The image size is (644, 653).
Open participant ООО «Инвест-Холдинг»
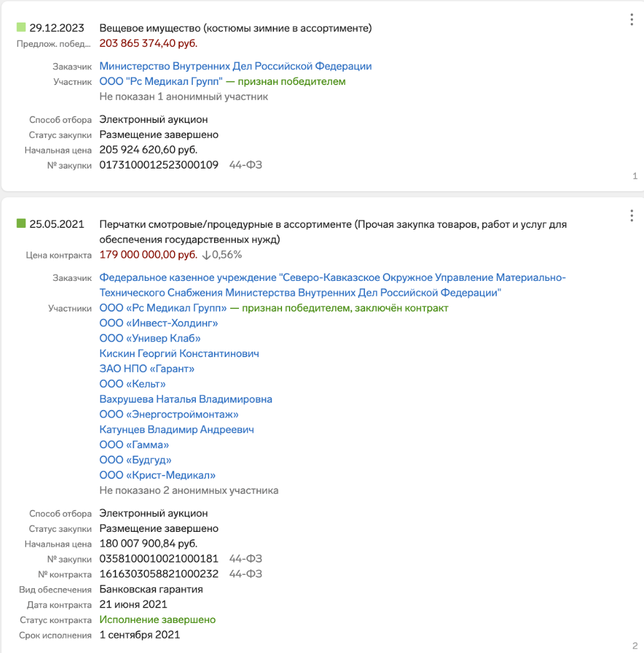(x=159, y=323)
